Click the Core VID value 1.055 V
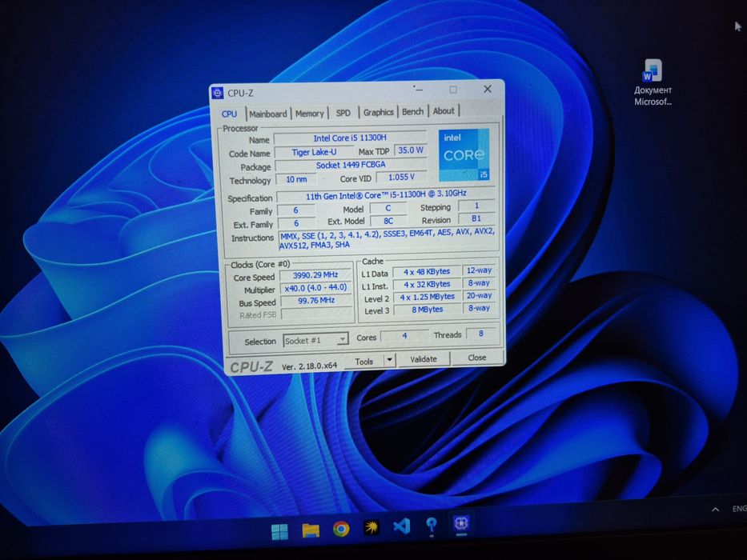The width and height of the screenshot is (747, 560). [402, 177]
